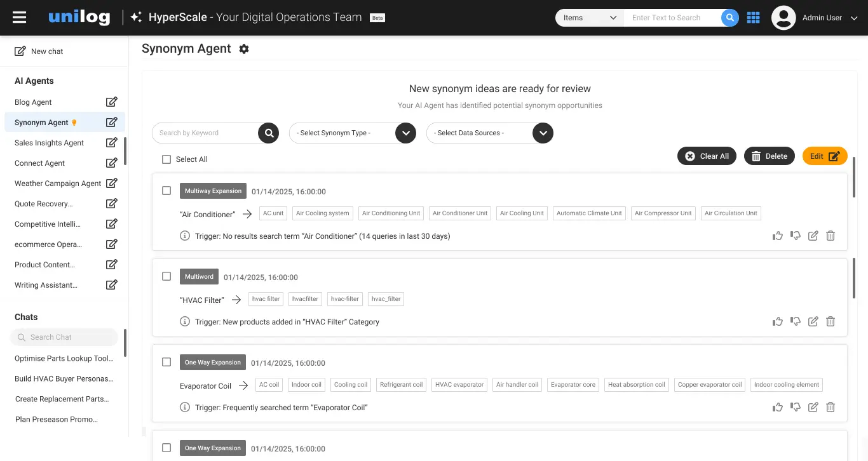Click the AC unit synonym tag
This screenshot has width=868, height=461.
[x=273, y=213]
